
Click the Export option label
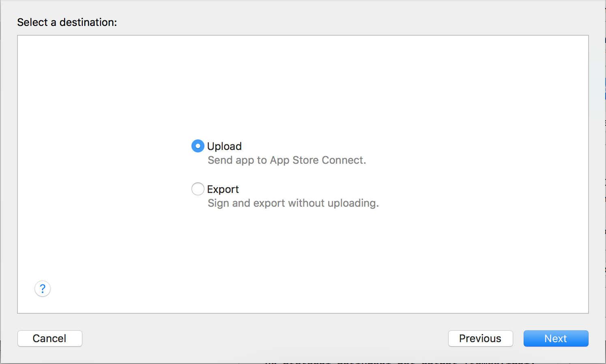[223, 189]
